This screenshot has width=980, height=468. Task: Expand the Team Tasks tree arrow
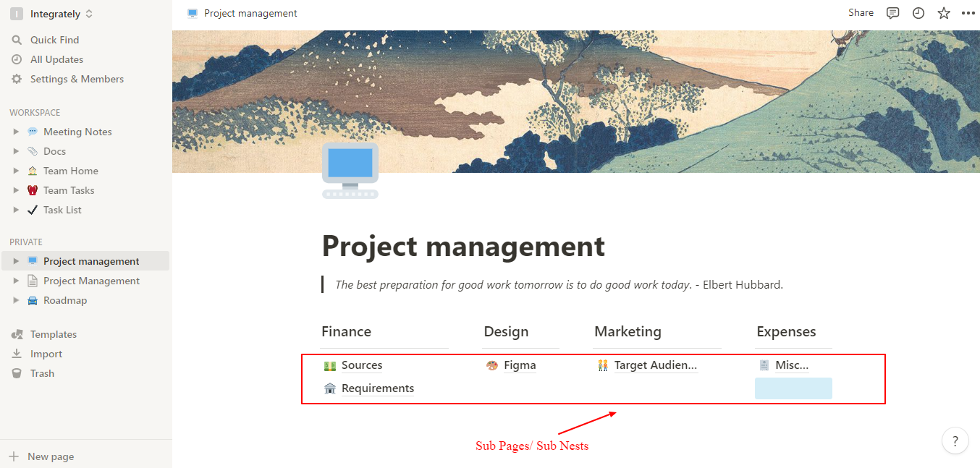(16, 190)
